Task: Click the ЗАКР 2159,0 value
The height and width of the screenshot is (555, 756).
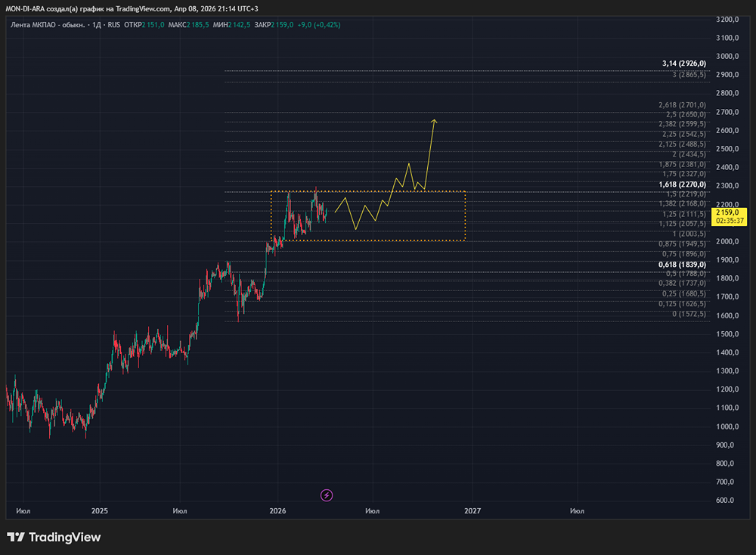Action: pyautogui.click(x=274, y=25)
